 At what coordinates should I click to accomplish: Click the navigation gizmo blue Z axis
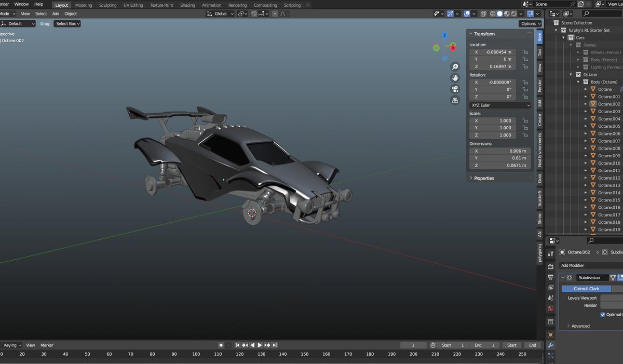coord(445,35)
